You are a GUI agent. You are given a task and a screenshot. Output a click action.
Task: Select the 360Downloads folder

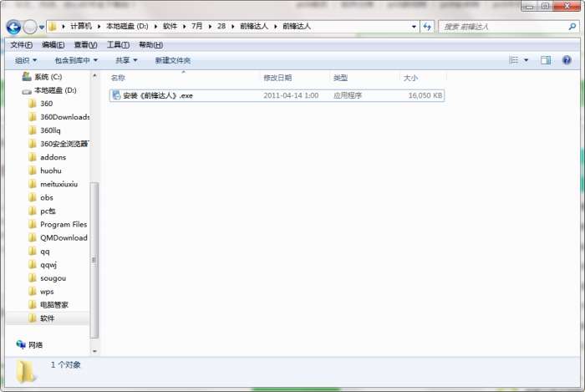tap(64, 117)
